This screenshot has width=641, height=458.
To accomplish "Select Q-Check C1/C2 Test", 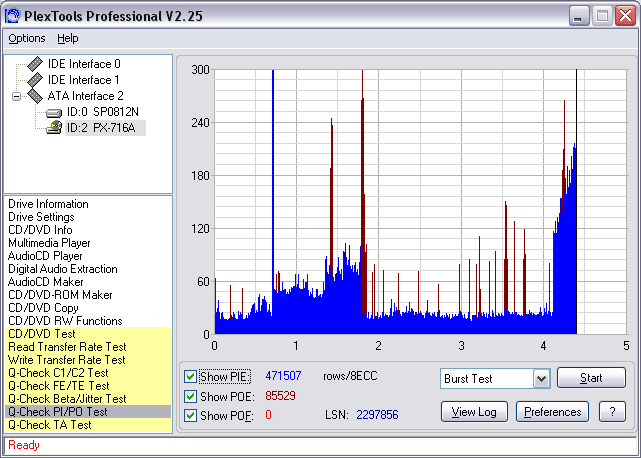I will [88, 373].
